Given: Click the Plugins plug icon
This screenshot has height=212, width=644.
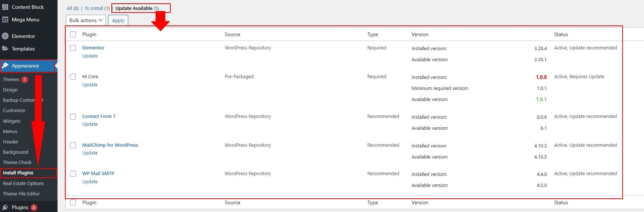Looking at the screenshot, I should [5, 207].
